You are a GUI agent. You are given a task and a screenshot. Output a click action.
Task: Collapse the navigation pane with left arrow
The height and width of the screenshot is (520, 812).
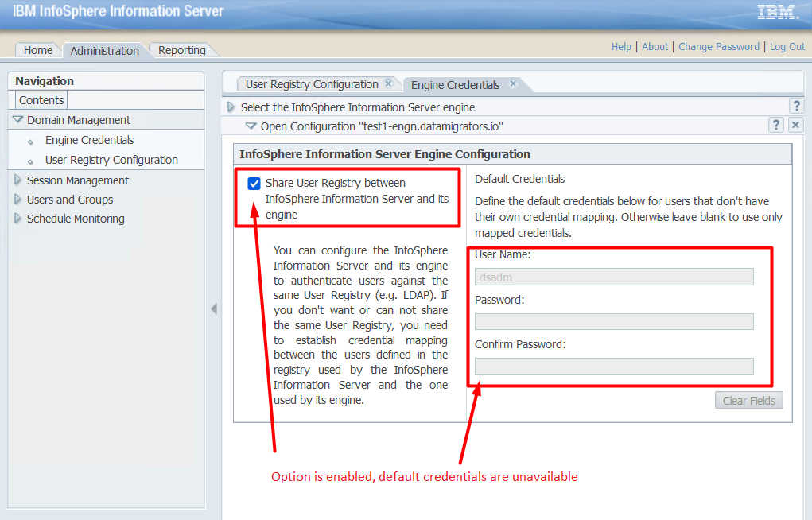(x=213, y=309)
